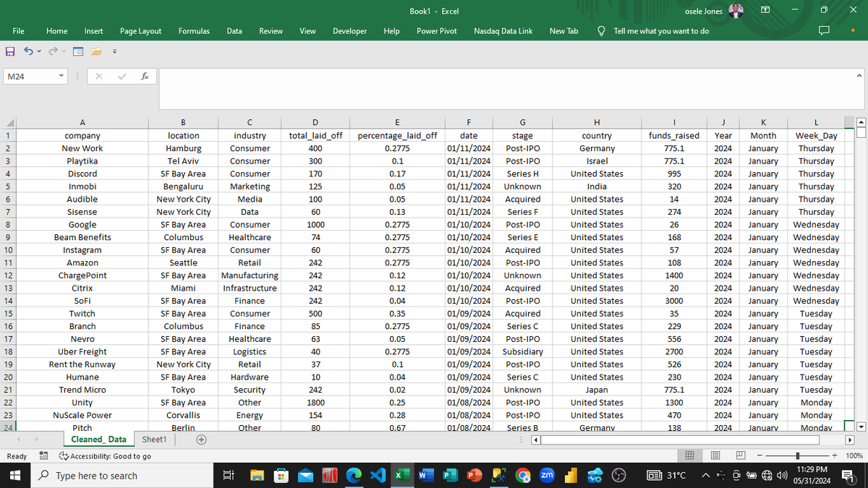Open Visual Studio Code from taskbar
The width and height of the screenshot is (868, 488).
pyautogui.click(x=378, y=475)
